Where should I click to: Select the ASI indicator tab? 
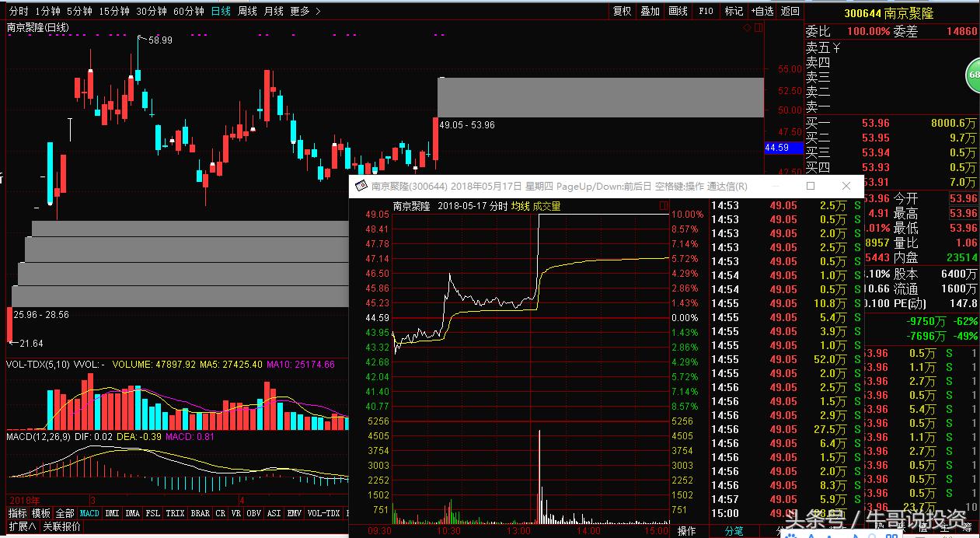[274, 513]
